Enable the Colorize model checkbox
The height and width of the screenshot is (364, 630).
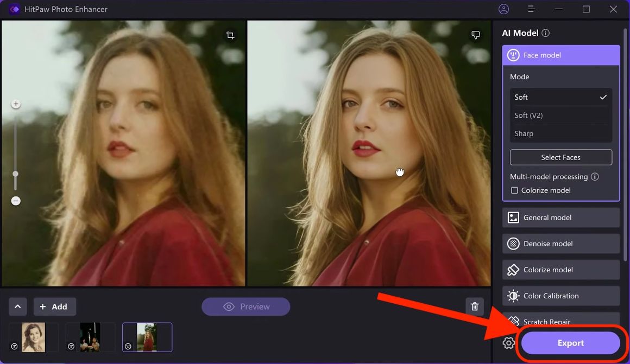[x=514, y=190]
